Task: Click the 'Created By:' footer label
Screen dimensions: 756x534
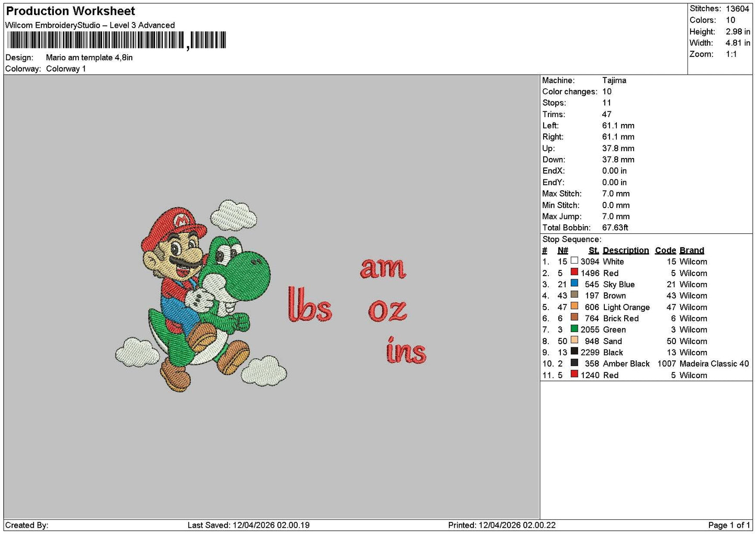Action: click(x=27, y=525)
